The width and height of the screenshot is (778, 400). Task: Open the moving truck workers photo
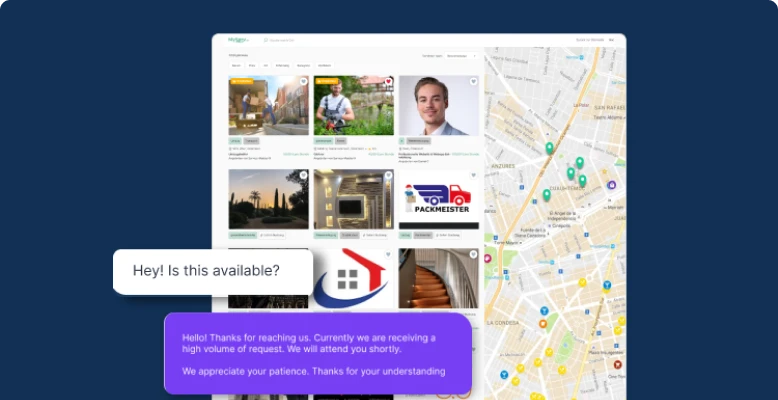tap(268, 106)
